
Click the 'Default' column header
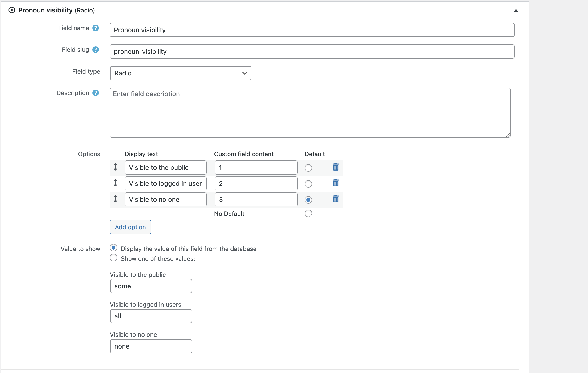tap(314, 154)
